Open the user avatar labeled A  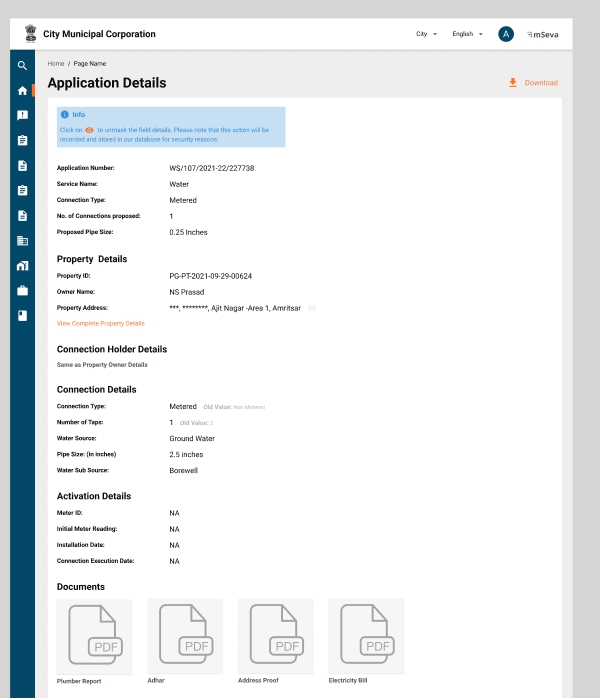tap(506, 34)
